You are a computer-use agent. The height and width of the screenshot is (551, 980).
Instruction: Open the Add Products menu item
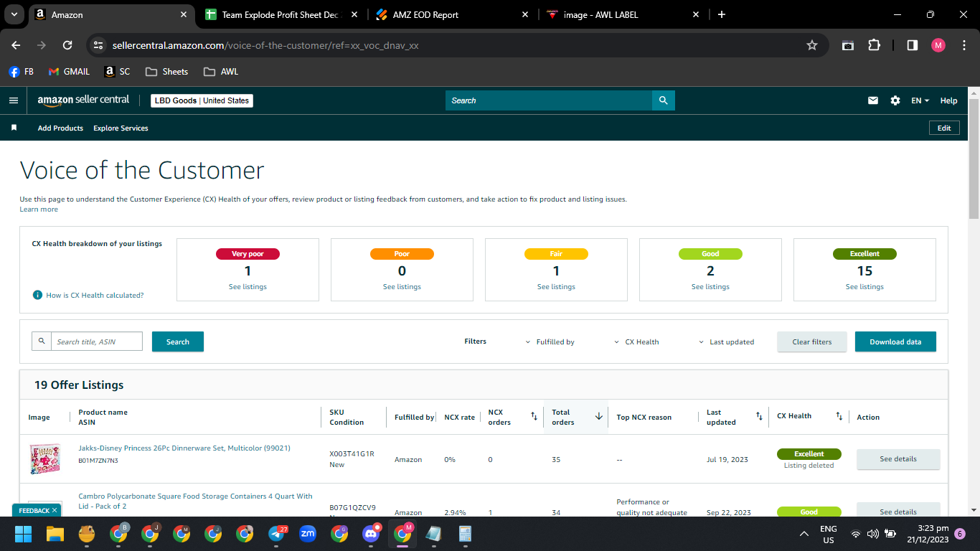(60, 128)
